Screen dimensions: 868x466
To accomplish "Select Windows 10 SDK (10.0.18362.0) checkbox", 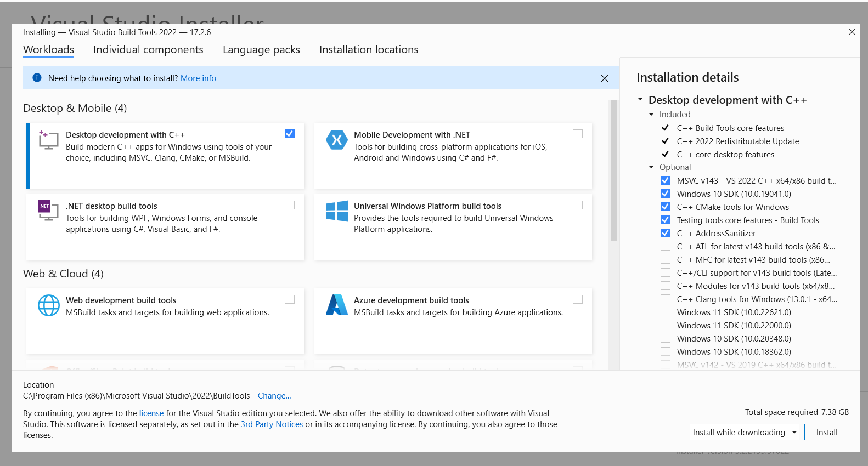I will 666,351.
